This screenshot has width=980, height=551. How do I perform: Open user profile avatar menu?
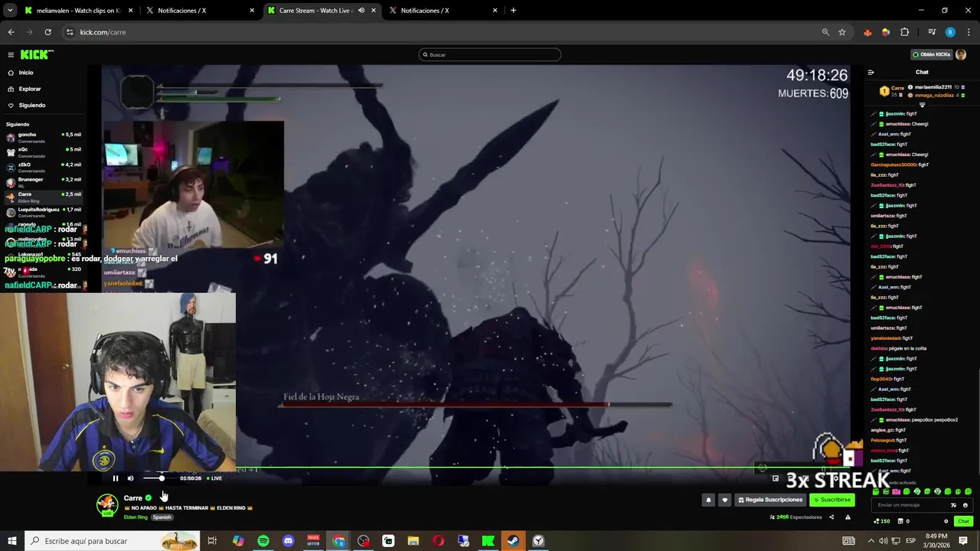coord(961,54)
